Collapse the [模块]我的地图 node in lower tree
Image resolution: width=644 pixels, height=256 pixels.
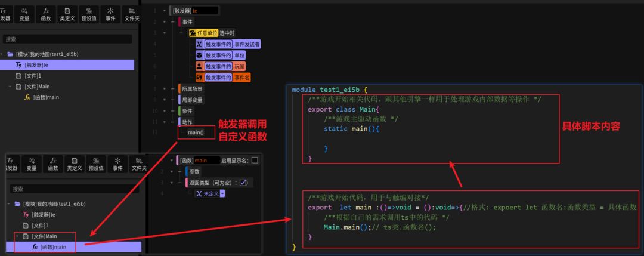[x=9, y=204]
